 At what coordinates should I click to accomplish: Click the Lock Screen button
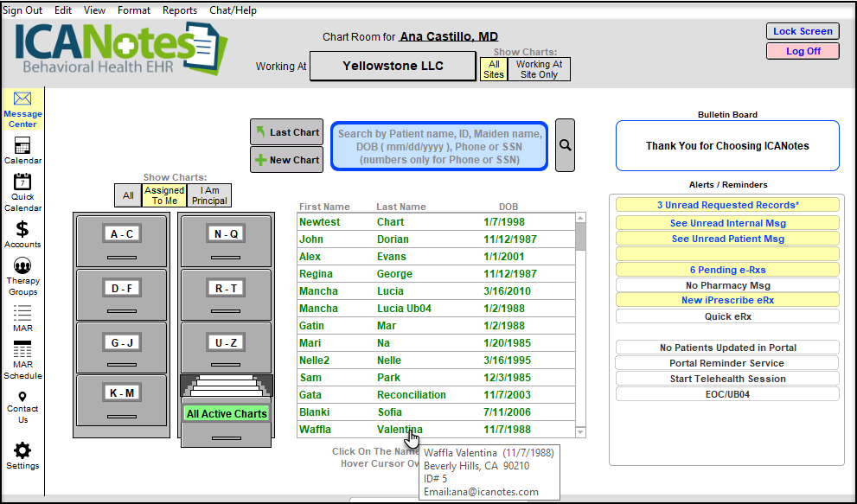coord(803,31)
